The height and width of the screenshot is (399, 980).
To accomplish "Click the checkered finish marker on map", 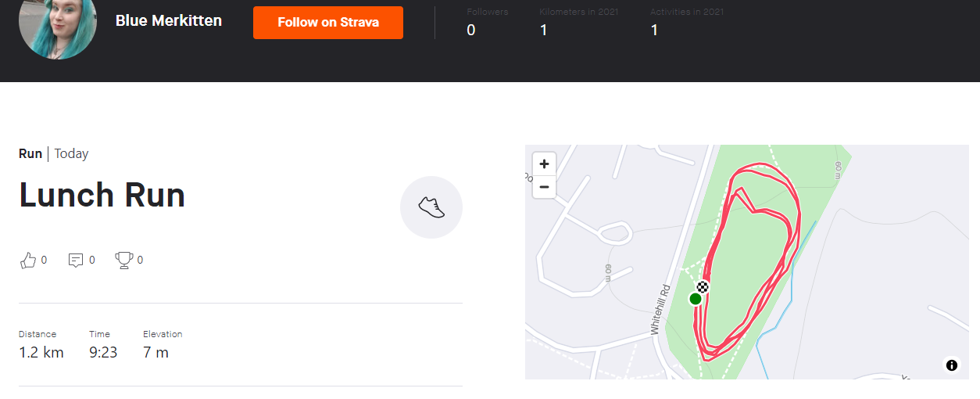I will [703, 286].
